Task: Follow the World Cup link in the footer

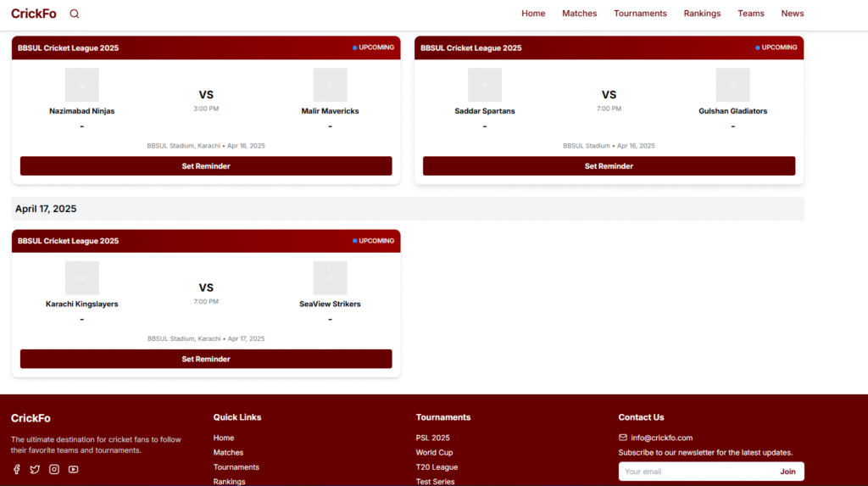Action: click(x=434, y=453)
